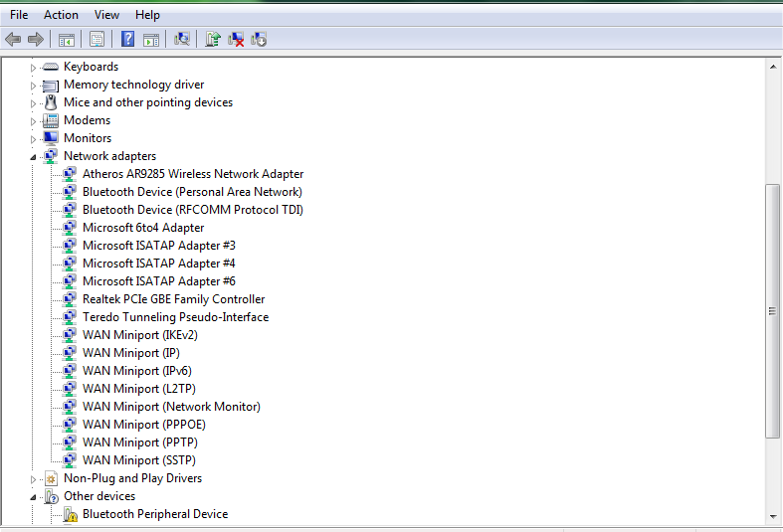Click the adapter icon for Microsoft 6to4 Adapter

coord(70,228)
